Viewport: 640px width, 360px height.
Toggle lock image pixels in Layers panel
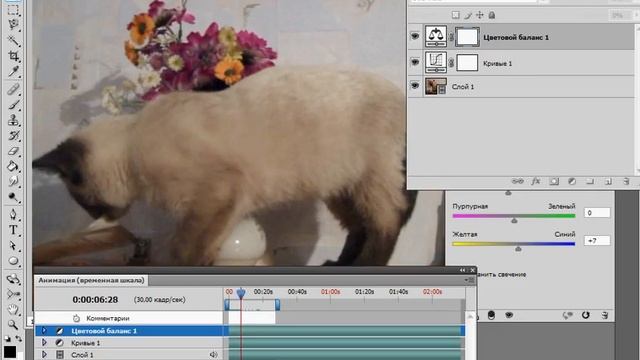tap(468, 15)
